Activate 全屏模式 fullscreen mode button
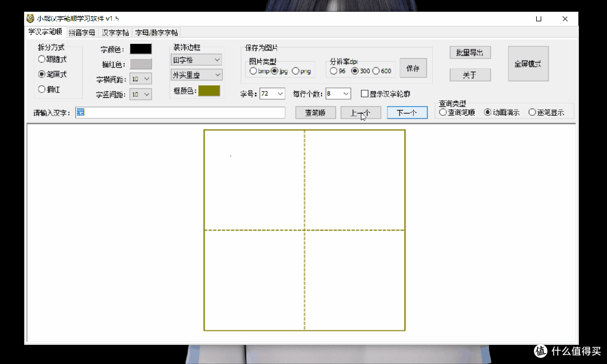 coord(528,64)
